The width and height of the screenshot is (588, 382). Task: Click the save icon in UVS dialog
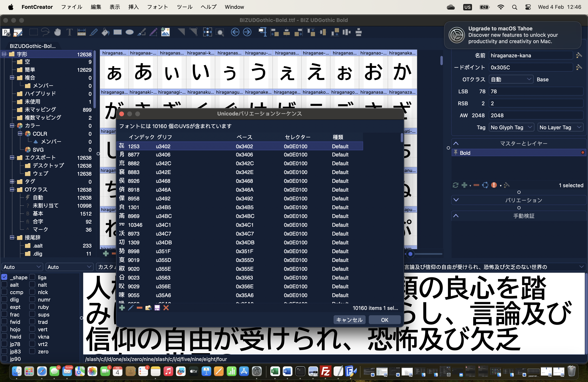(x=157, y=308)
